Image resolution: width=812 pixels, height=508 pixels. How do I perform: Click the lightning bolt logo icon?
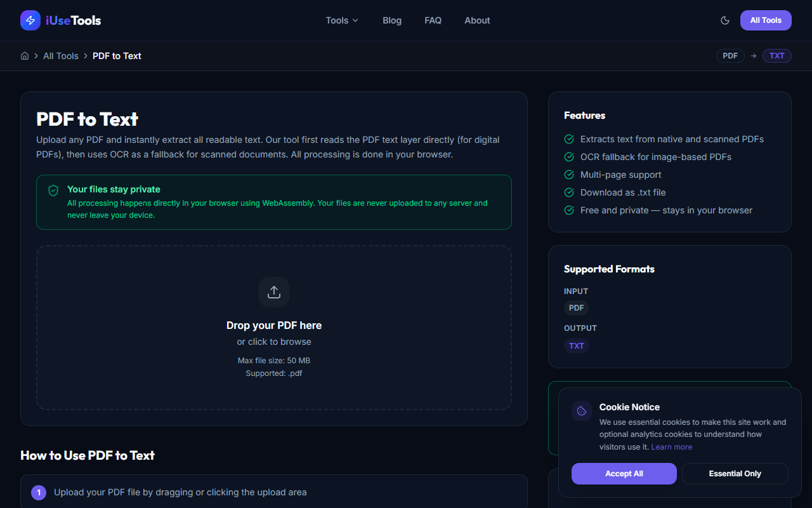click(30, 20)
